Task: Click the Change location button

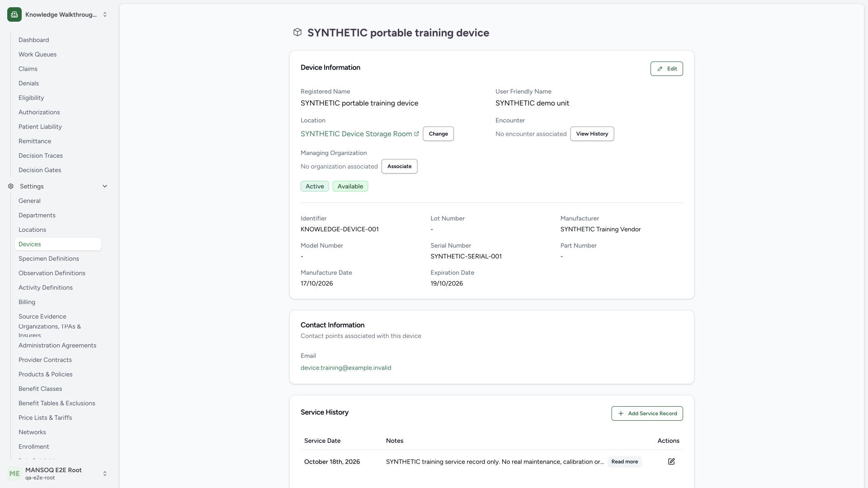Action: click(438, 134)
